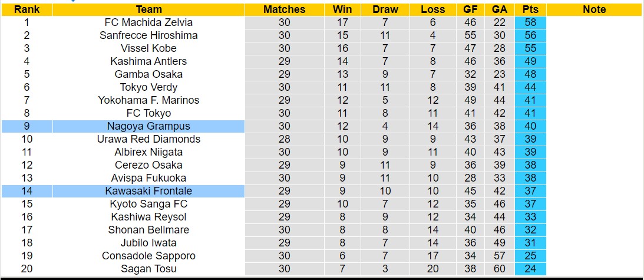
Task: Select Yokohama F. Marinos team name
Action: pos(148,100)
